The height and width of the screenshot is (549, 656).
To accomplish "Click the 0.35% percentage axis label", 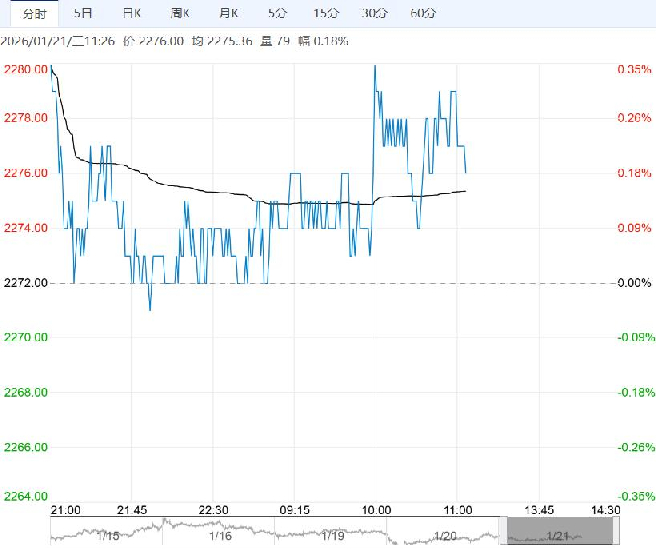I will click(634, 69).
